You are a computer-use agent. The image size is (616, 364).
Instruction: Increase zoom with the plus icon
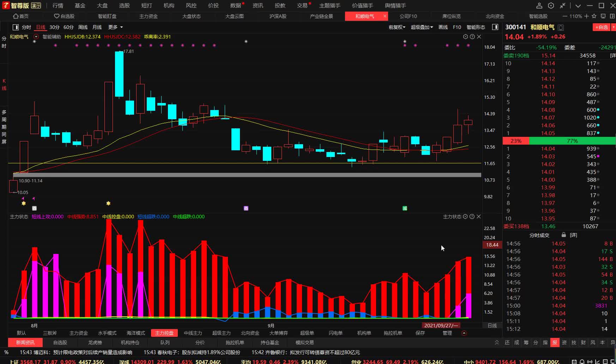pos(586,16)
